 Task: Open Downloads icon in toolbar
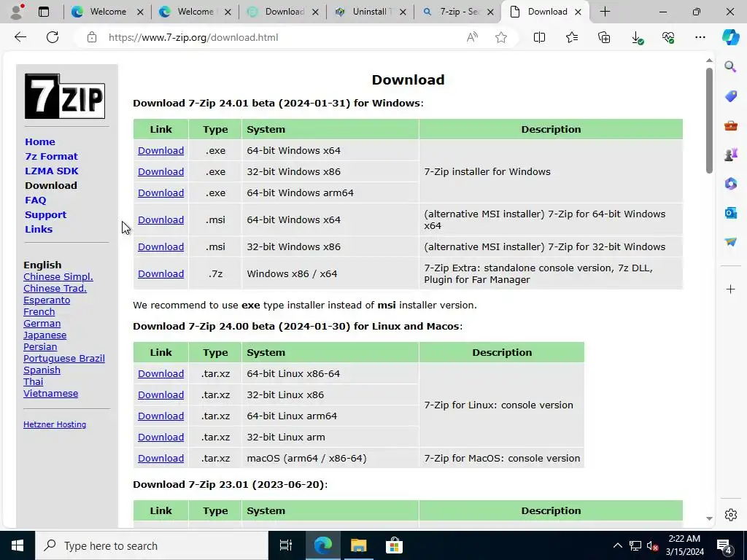pos(637,38)
